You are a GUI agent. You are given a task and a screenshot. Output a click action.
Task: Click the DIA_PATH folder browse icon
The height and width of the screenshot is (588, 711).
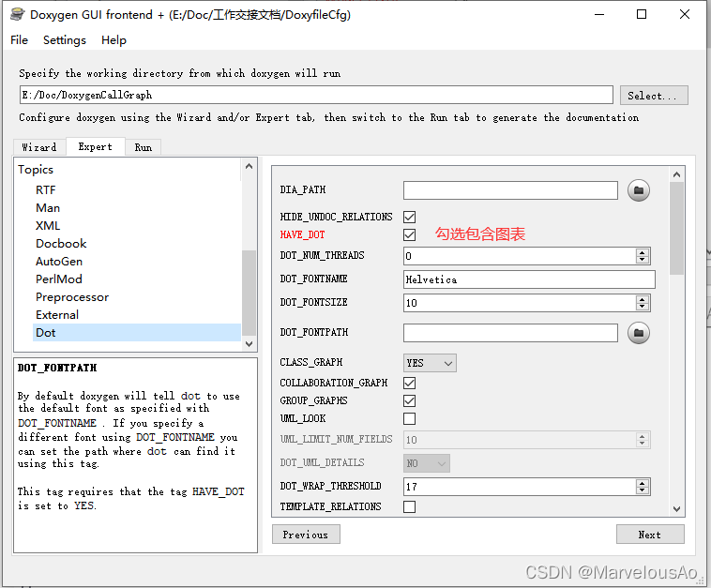[x=639, y=190]
